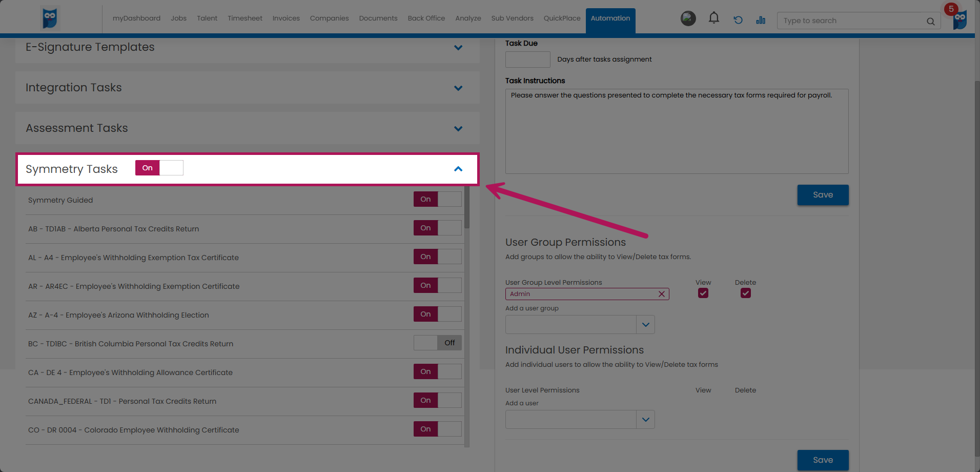Toggle Symmetry Tasks main switch
This screenshot has width=980, height=472.
click(x=159, y=168)
